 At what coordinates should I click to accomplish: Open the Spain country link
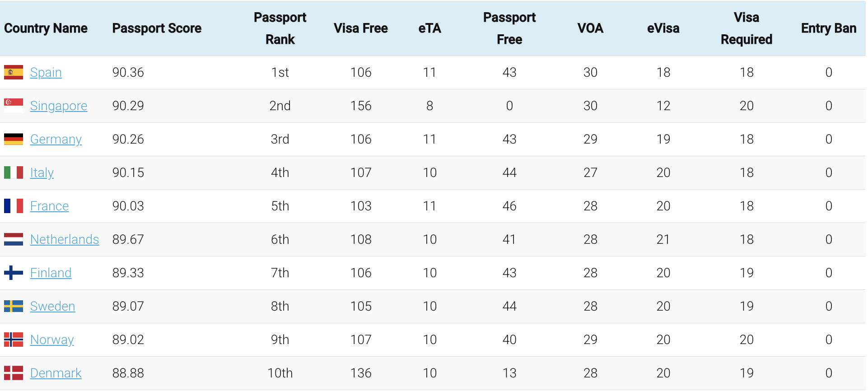[46, 72]
